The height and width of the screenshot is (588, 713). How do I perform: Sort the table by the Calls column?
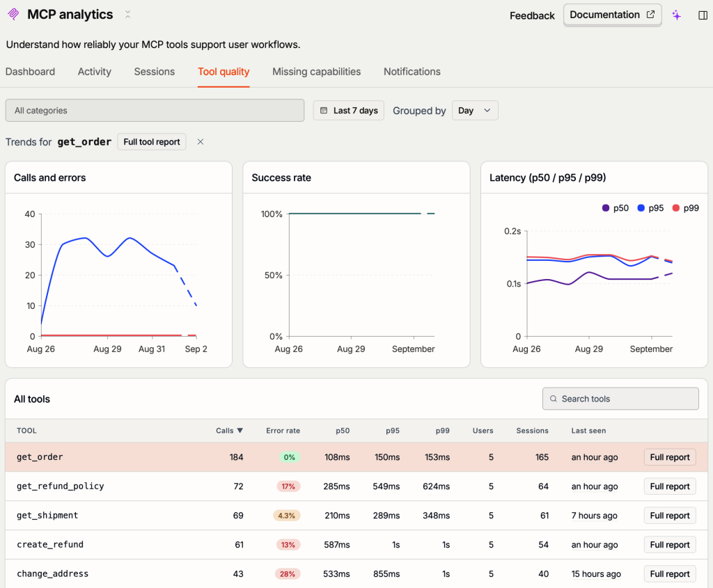pos(229,430)
